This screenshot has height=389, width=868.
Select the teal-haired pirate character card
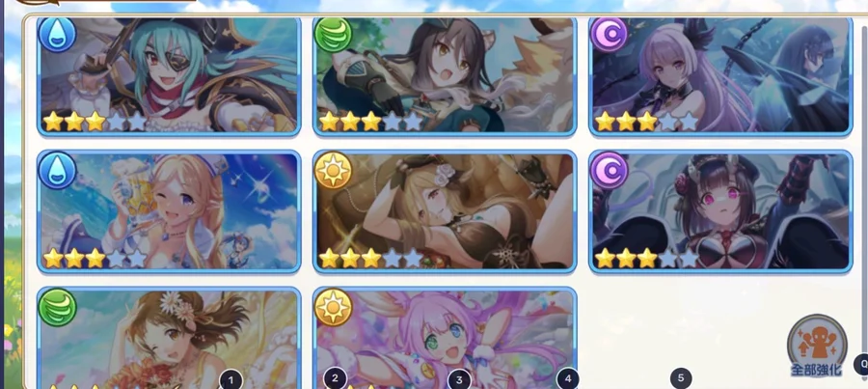pyautogui.click(x=169, y=76)
